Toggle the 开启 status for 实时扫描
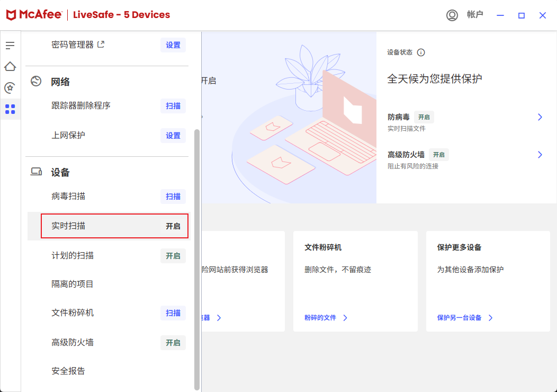Image resolution: width=557 pixels, height=392 pixels. [x=173, y=226]
